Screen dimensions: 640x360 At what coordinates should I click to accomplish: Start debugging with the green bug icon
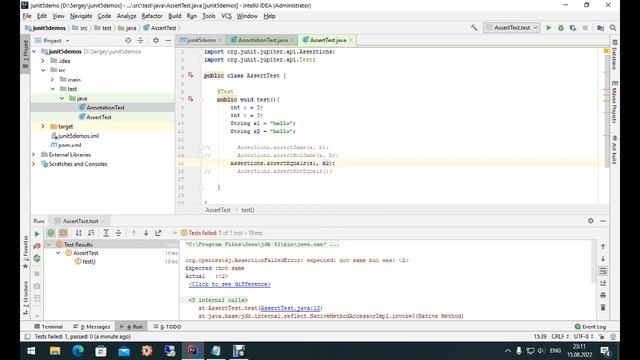[561, 28]
